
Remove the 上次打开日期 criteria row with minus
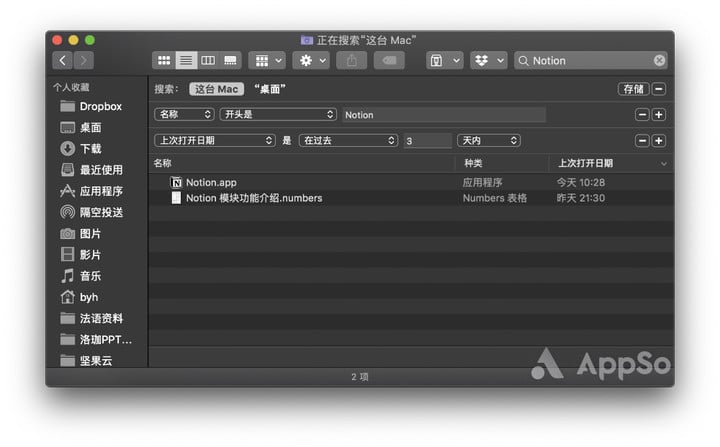click(642, 141)
